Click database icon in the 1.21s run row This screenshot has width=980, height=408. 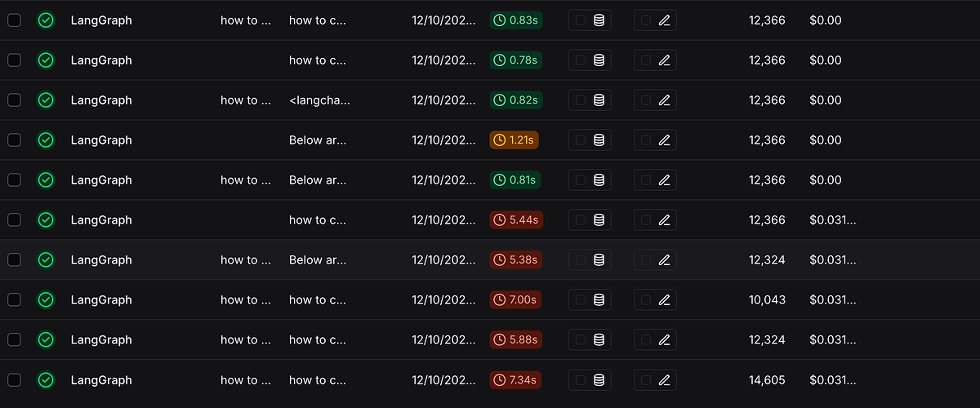click(x=599, y=140)
